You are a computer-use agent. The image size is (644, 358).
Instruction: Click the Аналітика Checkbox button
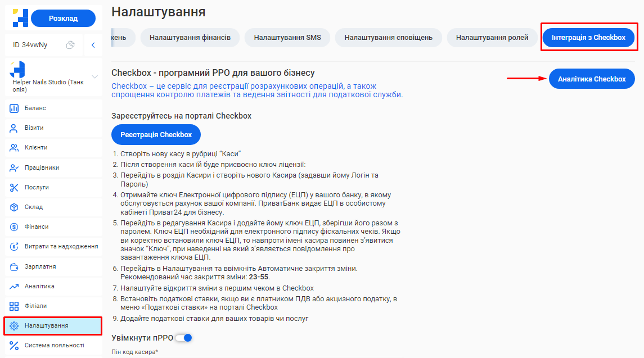(x=591, y=79)
